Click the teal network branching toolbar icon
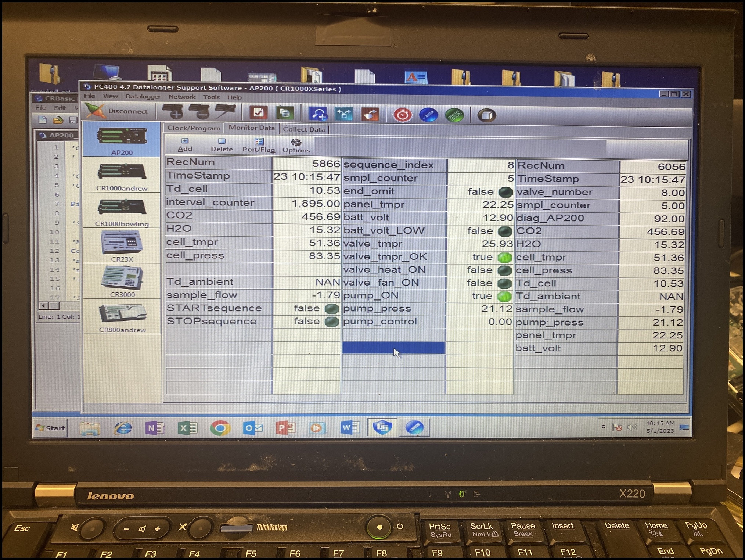The image size is (745, 560). pos(344,114)
